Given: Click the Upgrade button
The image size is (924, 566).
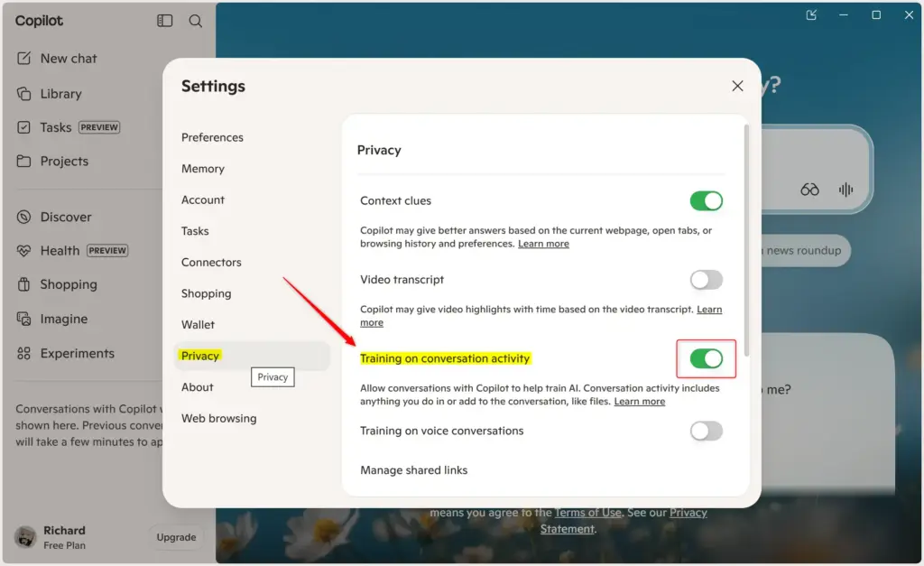Looking at the screenshot, I should tap(176, 537).
